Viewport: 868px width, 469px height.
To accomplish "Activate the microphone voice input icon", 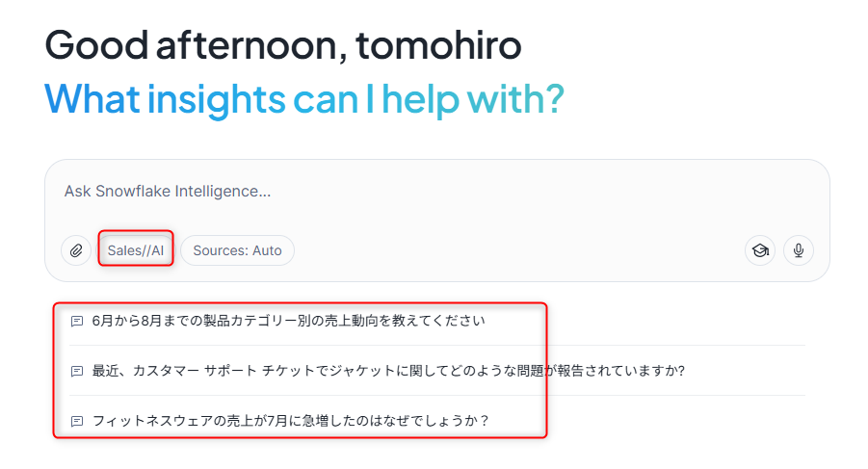I will 799,250.
